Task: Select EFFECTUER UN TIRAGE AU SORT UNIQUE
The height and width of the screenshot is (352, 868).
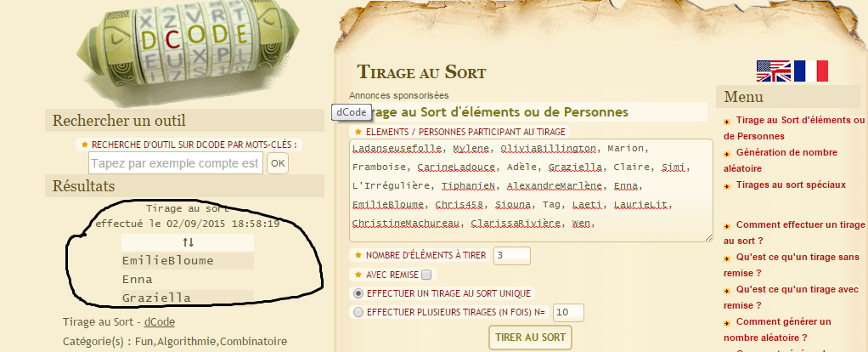Action: pos(358,293)
